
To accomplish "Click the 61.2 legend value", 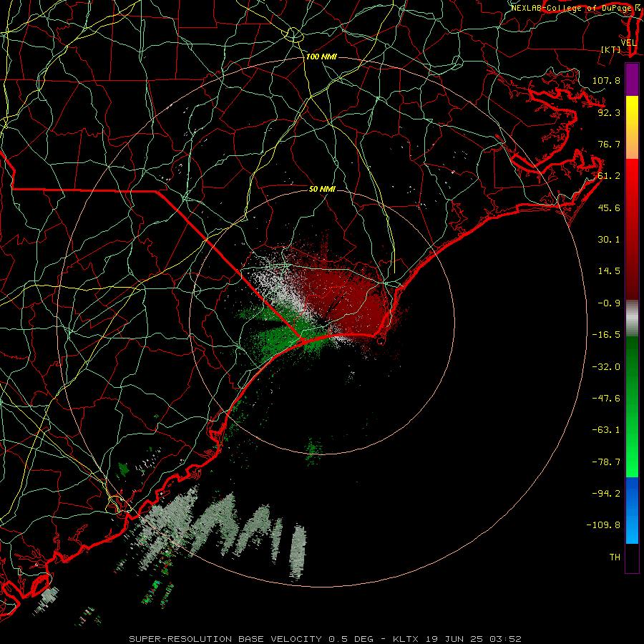I will 609,176.
